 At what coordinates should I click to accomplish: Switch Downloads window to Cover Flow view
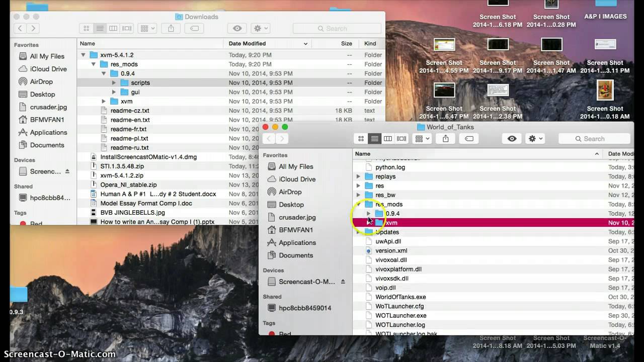click(x=127, y=29)
